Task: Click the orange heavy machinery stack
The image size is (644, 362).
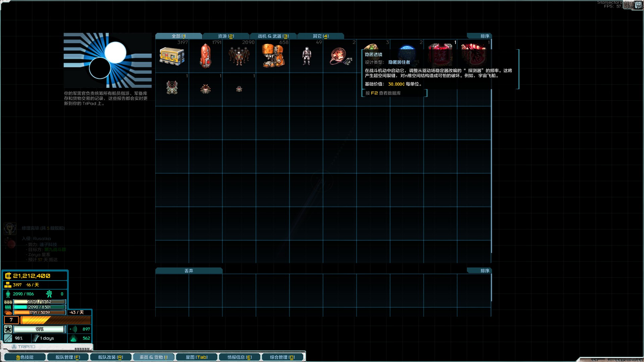Action: pyautogui.click(x=272, y=56)
